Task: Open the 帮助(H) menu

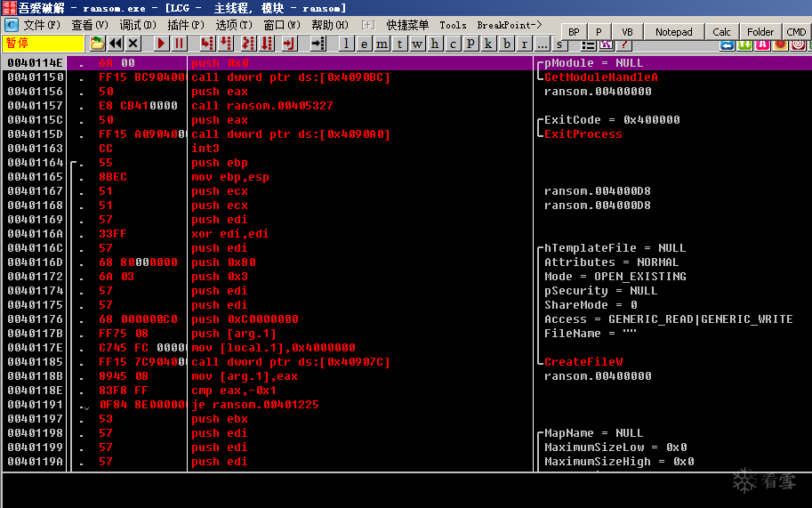Action: 330,25
